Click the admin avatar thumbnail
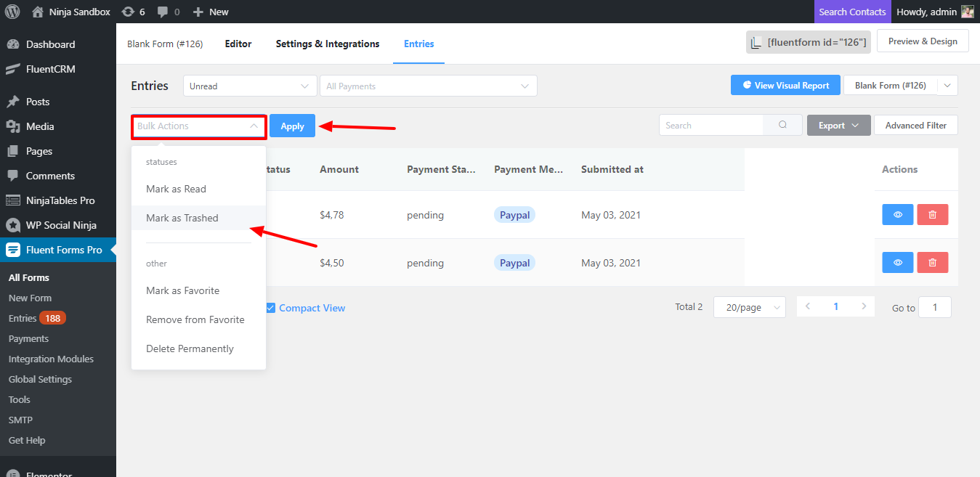The width and height of the screenshot is (980, 477). coord(967,12)
